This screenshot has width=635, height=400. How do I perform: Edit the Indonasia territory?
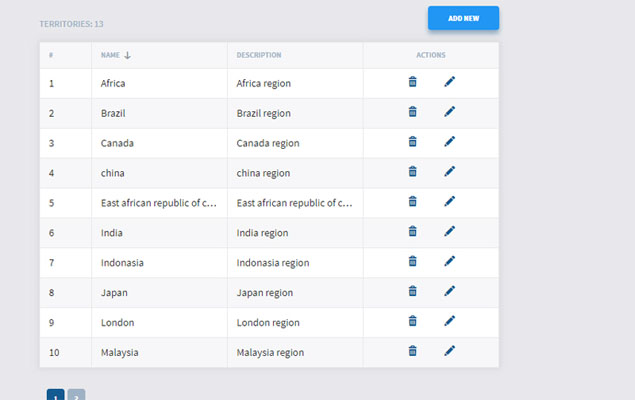449,262
